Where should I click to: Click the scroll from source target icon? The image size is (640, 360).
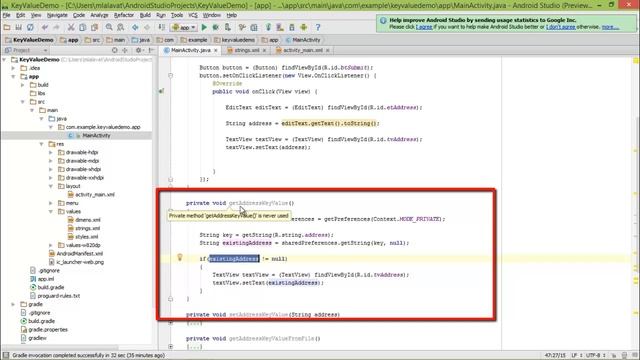coord(115,50)
